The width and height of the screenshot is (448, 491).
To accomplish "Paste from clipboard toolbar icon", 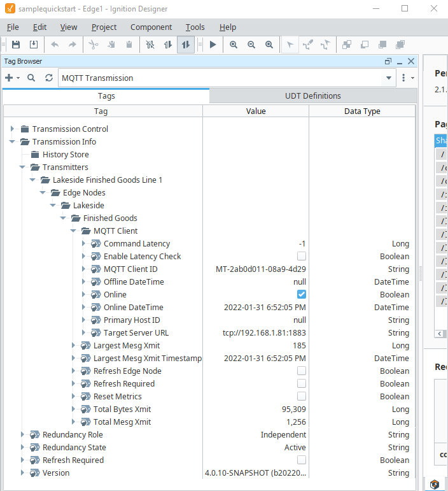I will [x=129, y=45].
